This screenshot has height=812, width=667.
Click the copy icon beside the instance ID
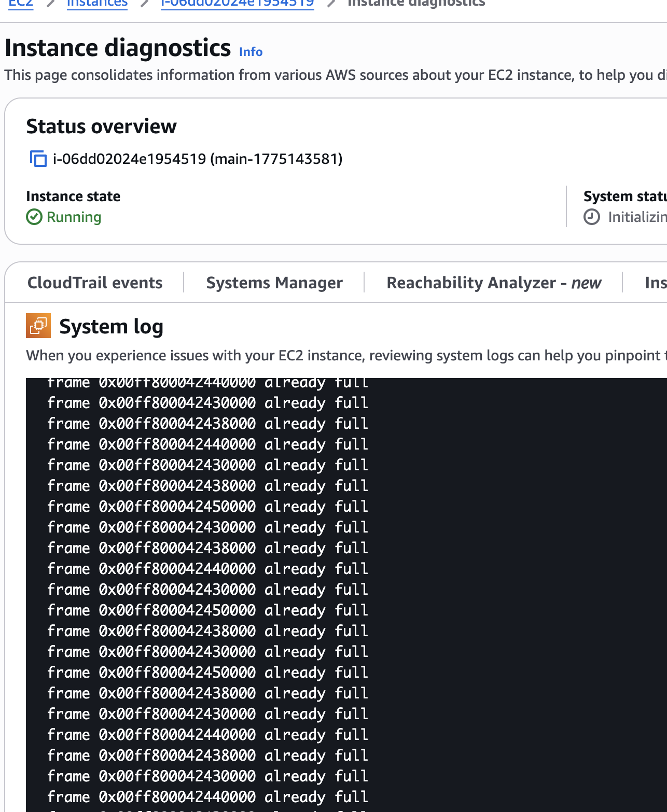pos(38,159)
